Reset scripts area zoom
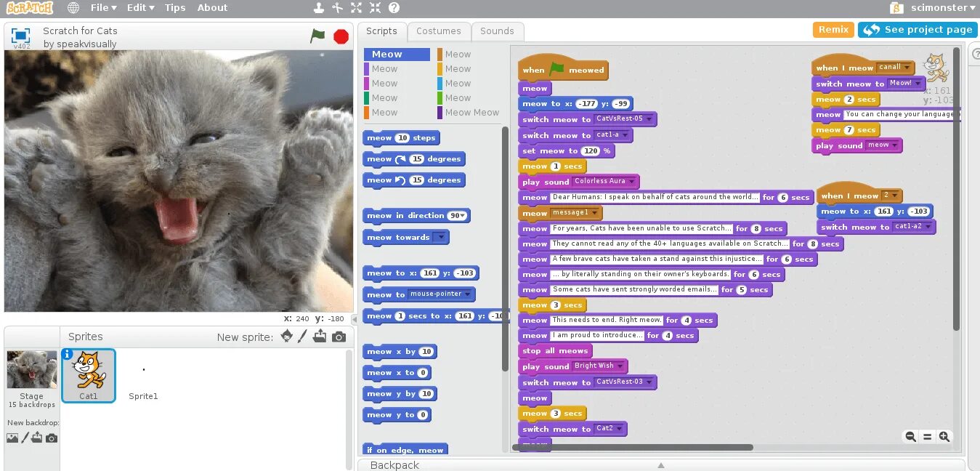Screen dimensions: 980x471 [x=927, y=437]
